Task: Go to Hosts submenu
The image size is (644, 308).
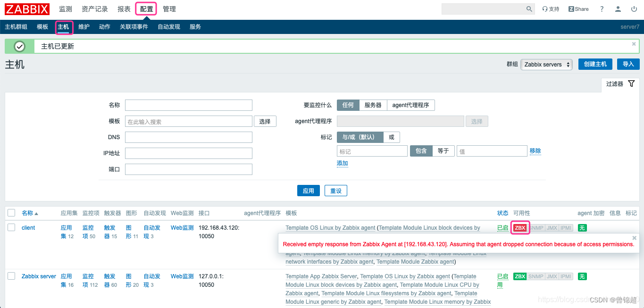Action: pyautogui.click(x=63, y=27)
